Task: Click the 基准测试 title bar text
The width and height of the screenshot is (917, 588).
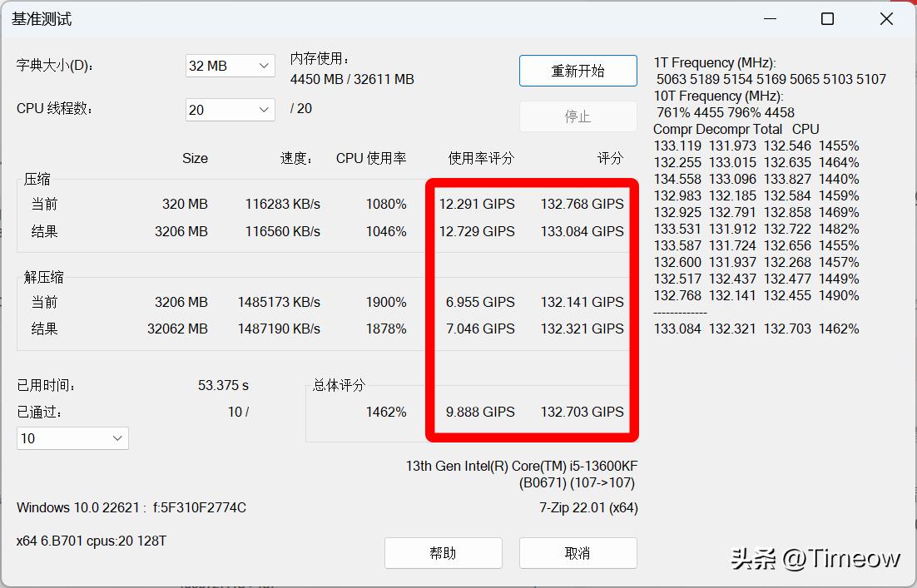Action: tap(40, 18)
